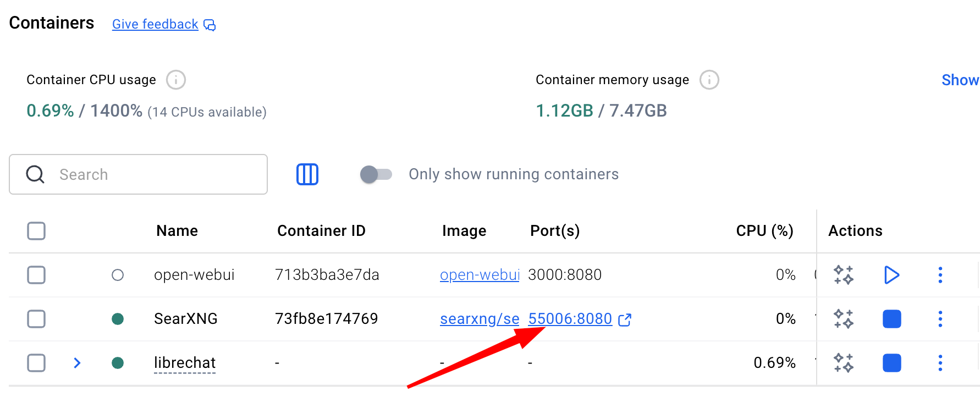The width and height of the screenshot is (980, 419).
Task: Start the open-webui container
Action: click(891, 275)
